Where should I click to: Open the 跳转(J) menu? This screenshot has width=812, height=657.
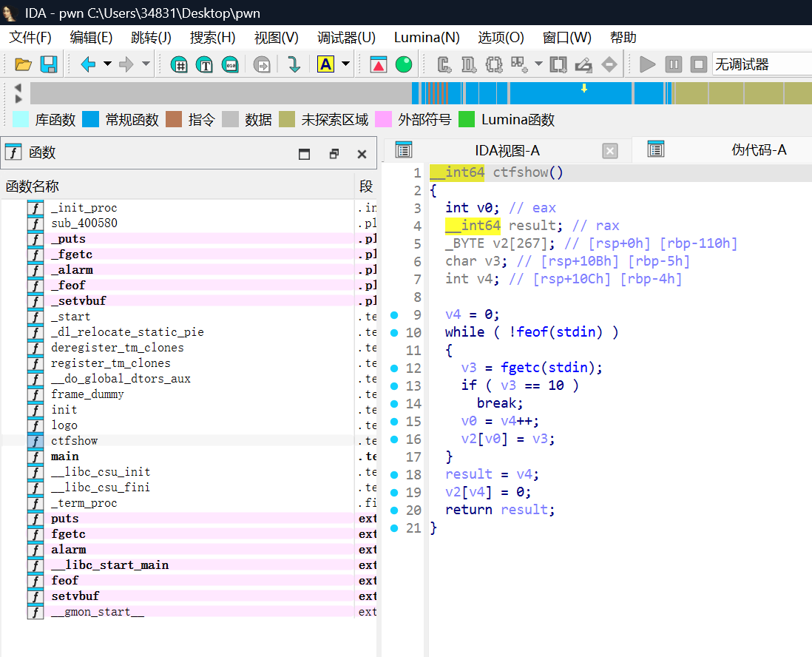(151, 38)
